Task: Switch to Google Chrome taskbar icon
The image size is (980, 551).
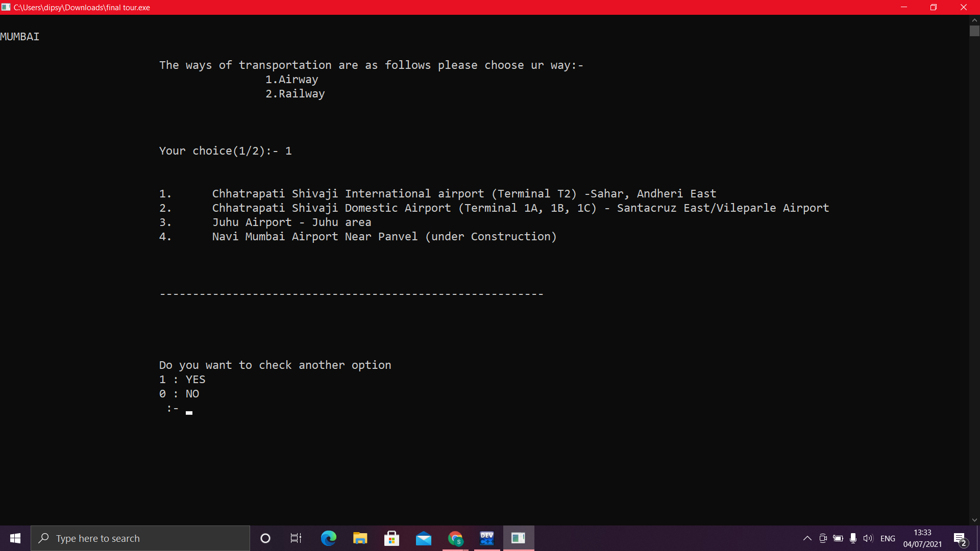Action: (x=455, y=538)
